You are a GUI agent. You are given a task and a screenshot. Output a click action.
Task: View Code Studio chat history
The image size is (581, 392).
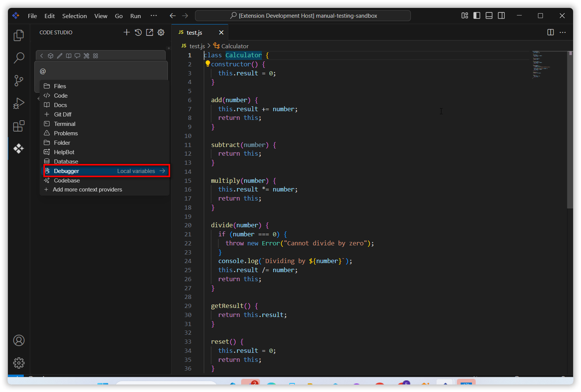pos(138,32)
